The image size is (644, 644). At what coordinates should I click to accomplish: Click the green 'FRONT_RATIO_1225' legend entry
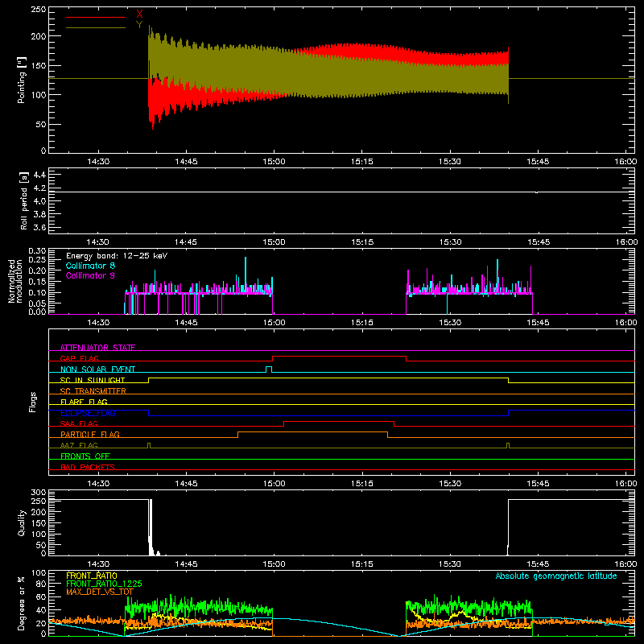pos(104,584)
